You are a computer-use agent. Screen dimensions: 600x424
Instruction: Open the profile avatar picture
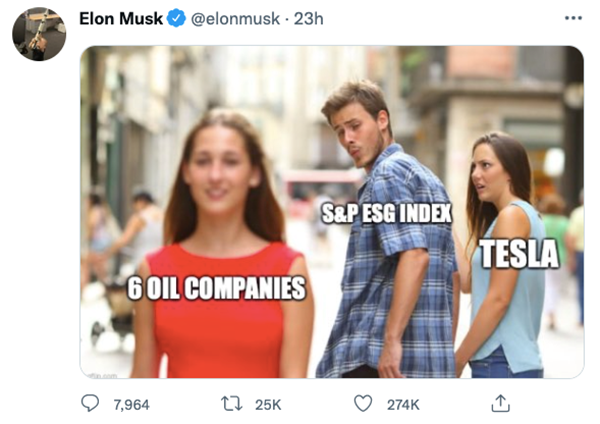[x=39, y=33]
